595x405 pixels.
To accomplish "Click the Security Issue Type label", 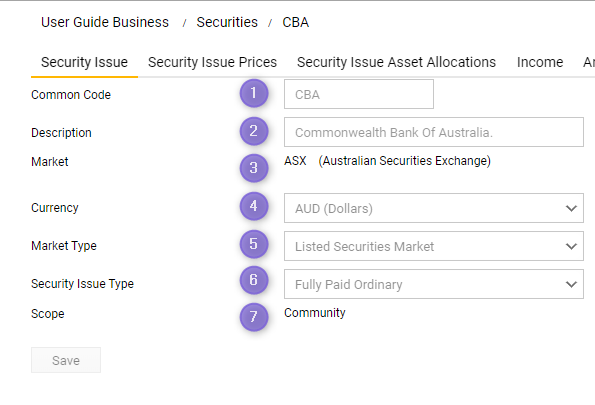I will tap(82, 284).
